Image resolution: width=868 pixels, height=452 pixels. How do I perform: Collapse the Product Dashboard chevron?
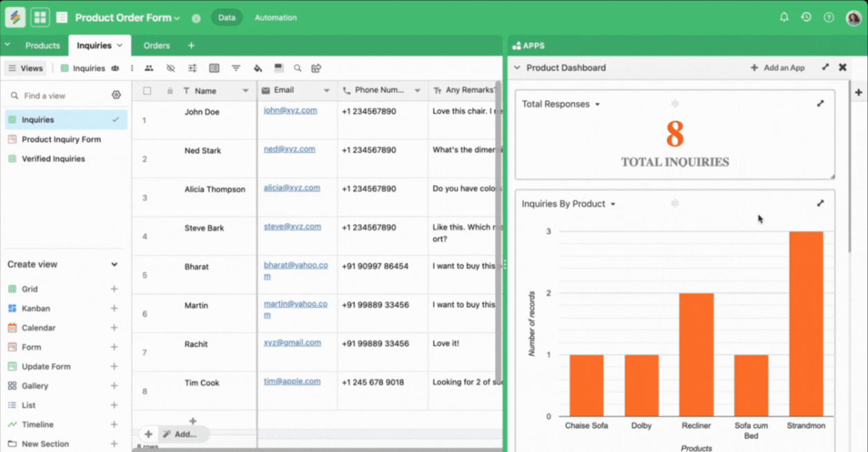coord(517,68)
